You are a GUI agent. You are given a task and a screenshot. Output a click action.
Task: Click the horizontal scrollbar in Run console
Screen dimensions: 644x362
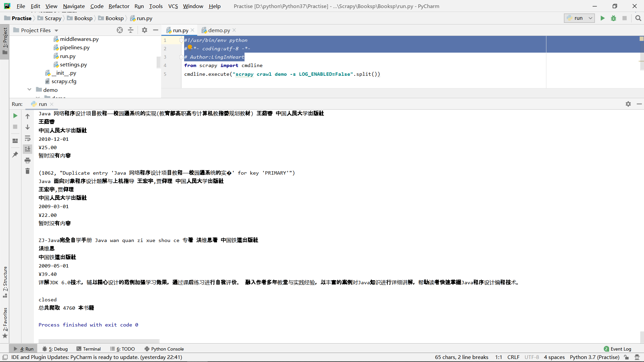click(x=99, y=341)
